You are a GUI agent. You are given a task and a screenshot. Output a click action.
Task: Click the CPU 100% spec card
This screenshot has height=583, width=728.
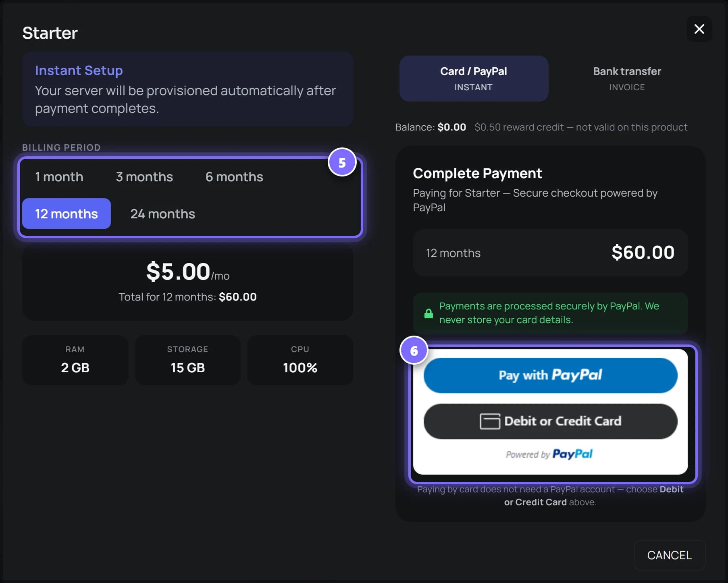[x=300, y=360]
